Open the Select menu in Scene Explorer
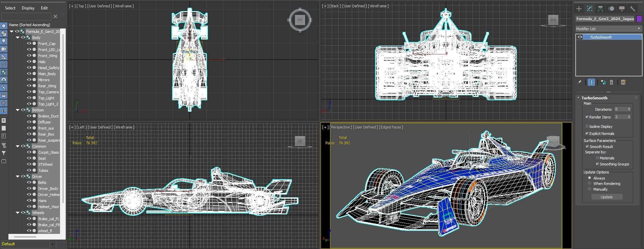 [x=10, y=8]
